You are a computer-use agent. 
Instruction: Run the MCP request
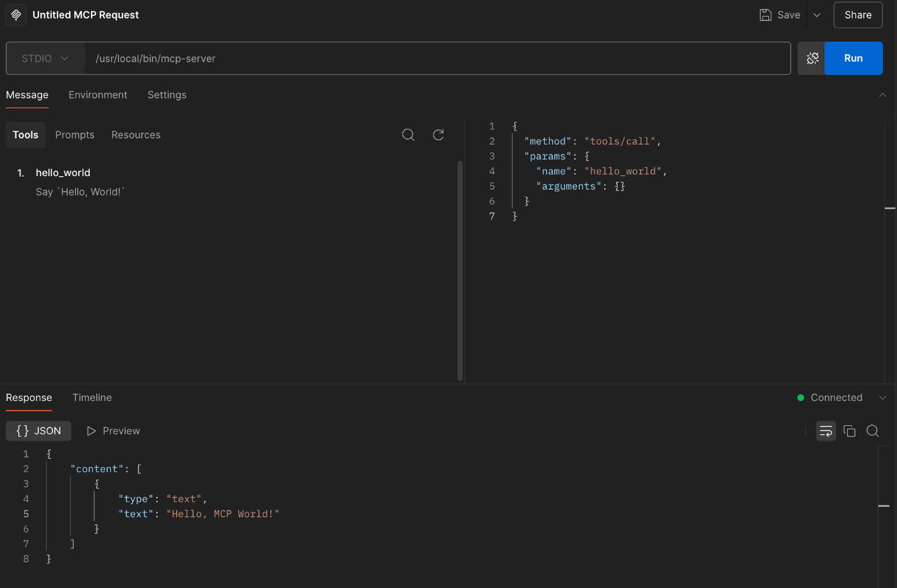tap(853, 58)
